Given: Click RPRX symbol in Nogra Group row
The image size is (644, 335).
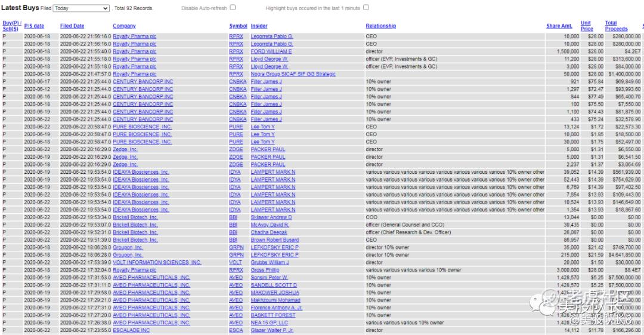Looking at the screenshot, I should [236, 74].
